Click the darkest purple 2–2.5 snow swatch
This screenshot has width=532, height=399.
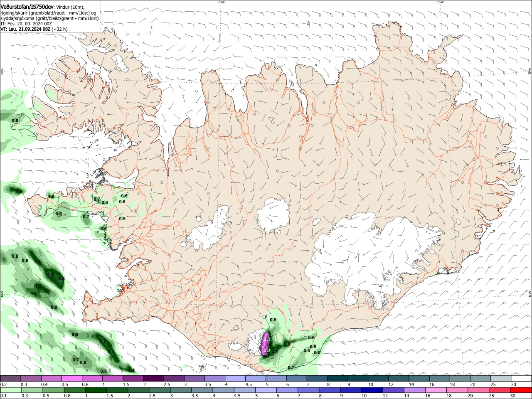pyautogui.click(x=153, y=379)
